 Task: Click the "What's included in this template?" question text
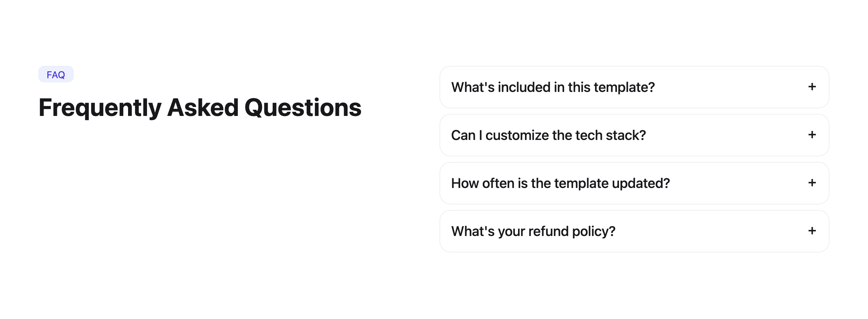(553, 87)
